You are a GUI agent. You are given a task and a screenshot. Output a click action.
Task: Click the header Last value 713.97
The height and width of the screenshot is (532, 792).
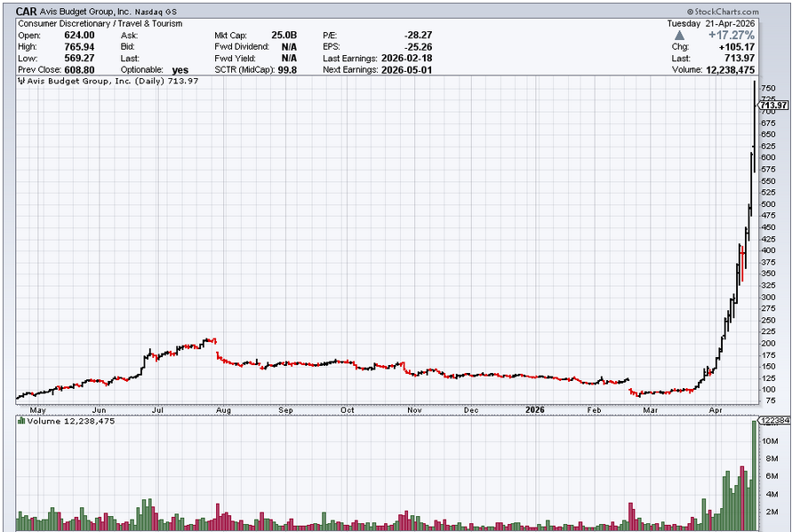tap(740, 58)
